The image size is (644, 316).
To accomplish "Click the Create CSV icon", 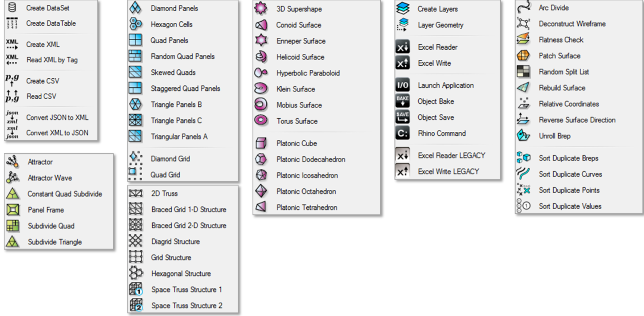I will coord(12,80).
